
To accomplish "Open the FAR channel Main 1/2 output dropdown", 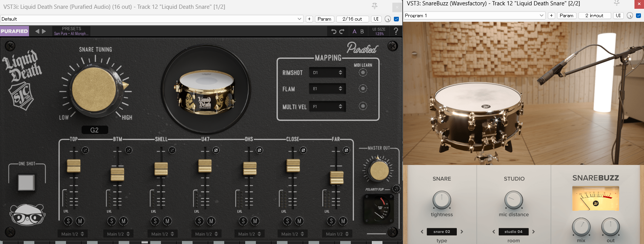I will point(337,234).
